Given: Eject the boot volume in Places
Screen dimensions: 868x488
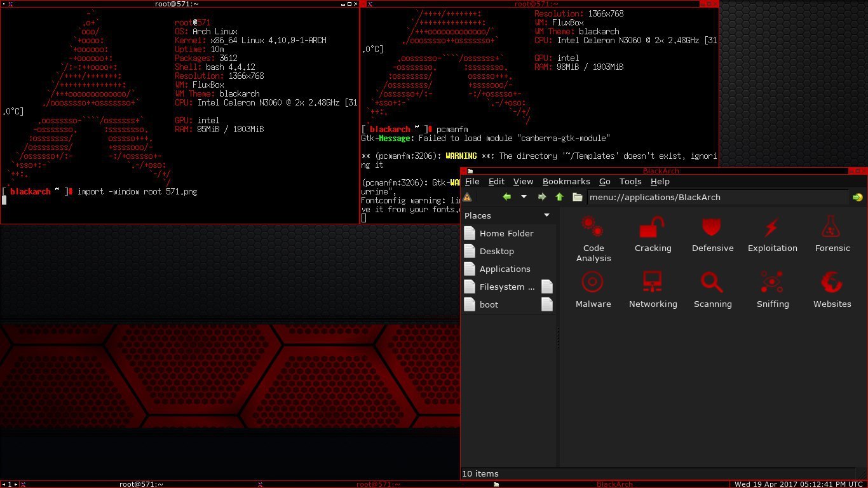Looking at the screenshot, I should [546, 304].
